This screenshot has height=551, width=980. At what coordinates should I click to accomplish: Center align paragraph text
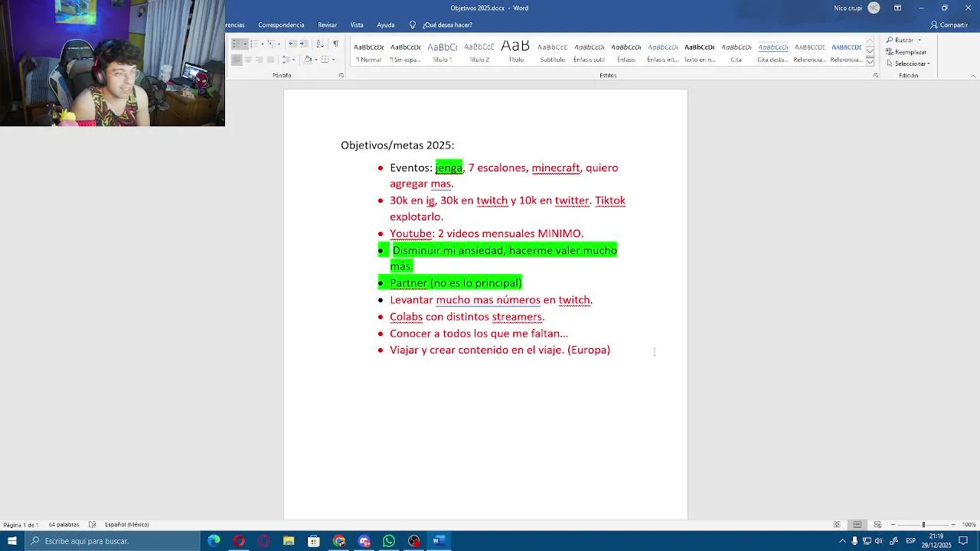point(248,60)
